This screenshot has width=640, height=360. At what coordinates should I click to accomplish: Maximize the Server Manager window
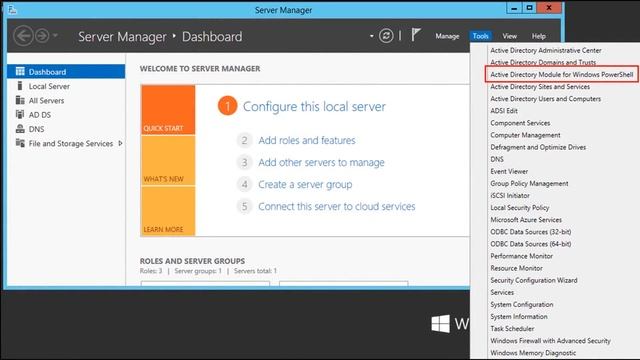pyautogui.click(x=529, y=8)
